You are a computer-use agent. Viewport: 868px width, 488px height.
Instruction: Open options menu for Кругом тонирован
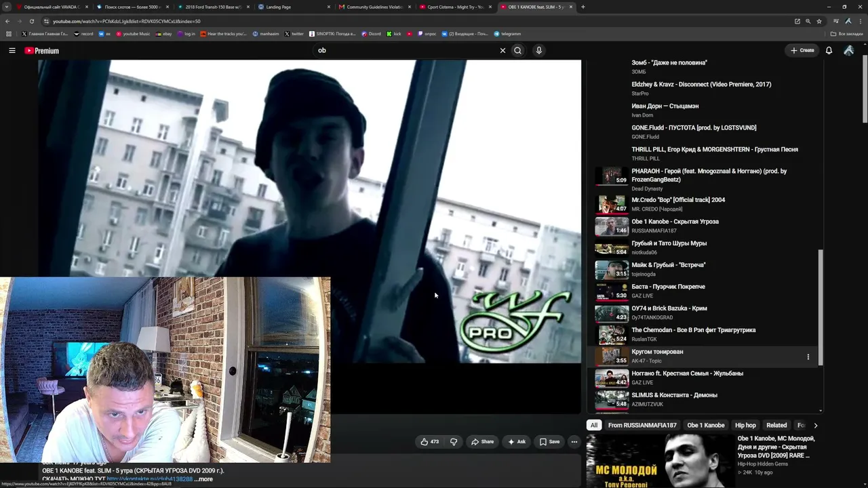click(x=808, y=357)
